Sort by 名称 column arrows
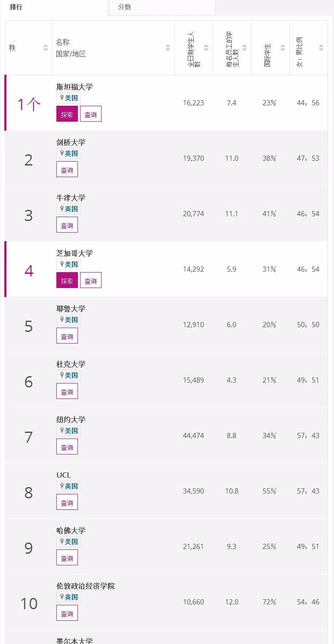Screen dimensions: 334x644 point(168,48)
